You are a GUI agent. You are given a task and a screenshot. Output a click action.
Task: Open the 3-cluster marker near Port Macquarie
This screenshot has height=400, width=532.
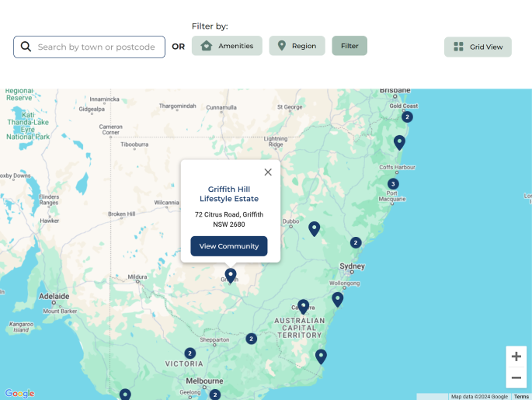[x=393, y=184]
